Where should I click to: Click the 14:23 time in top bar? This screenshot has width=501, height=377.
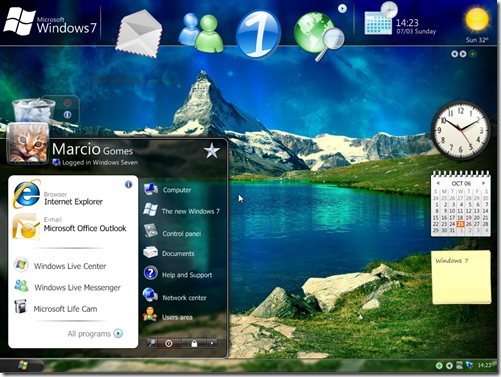point(407,23)
